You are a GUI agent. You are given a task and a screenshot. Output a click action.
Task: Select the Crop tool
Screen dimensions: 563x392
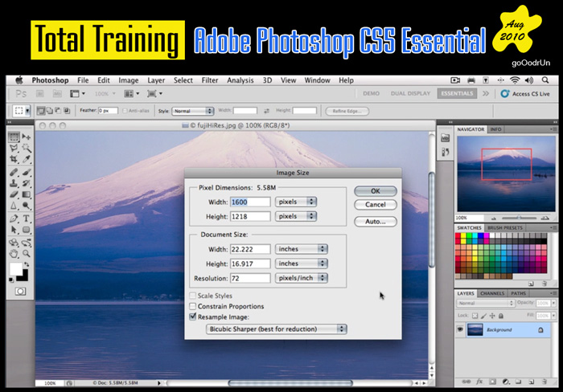14,159
